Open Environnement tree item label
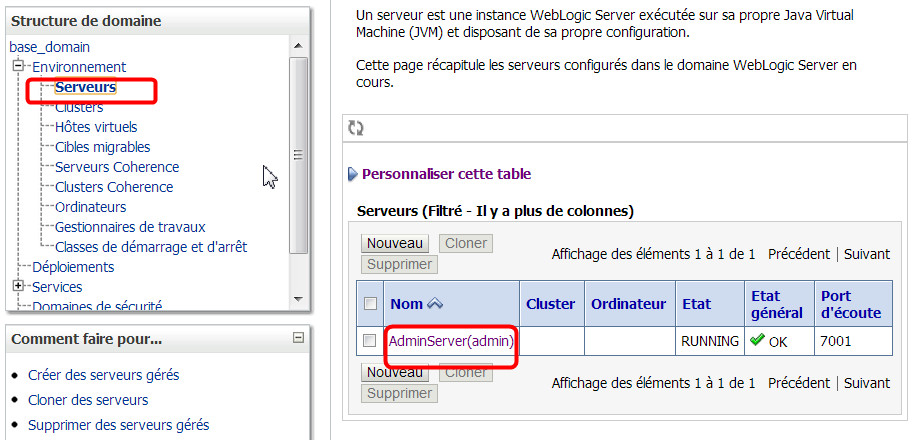Screen dimensions: 914x440 tap(79, 67)
